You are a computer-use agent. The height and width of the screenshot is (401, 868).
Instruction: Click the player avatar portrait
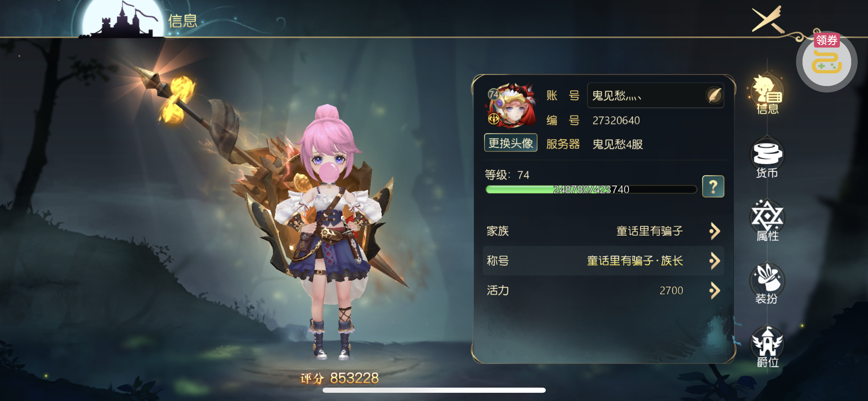[x=511, y=105]
